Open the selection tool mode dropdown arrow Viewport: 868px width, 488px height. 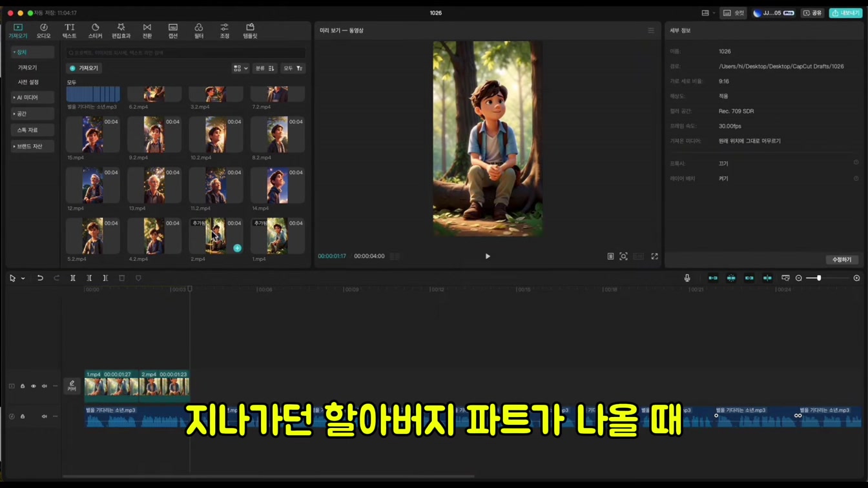click(23, 278)
